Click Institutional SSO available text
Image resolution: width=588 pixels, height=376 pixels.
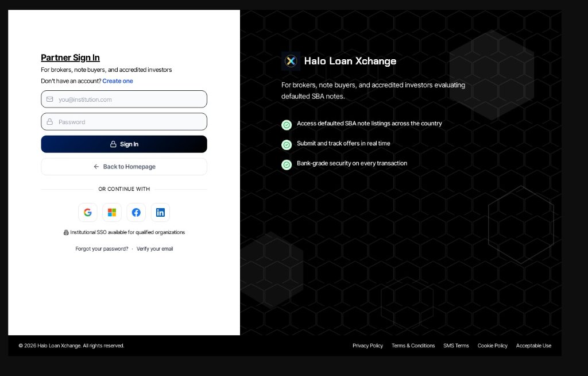coord(127,232)
